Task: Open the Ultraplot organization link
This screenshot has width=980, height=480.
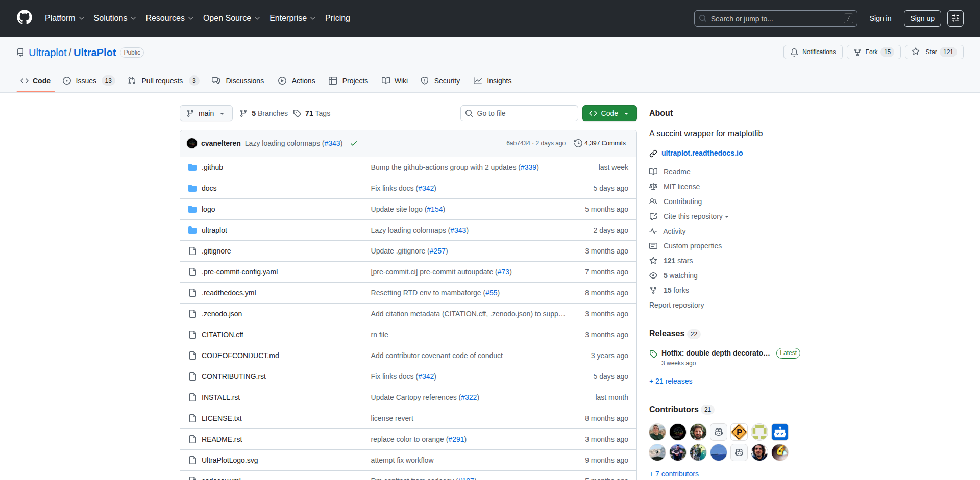Action: click(x=47, y=53)
